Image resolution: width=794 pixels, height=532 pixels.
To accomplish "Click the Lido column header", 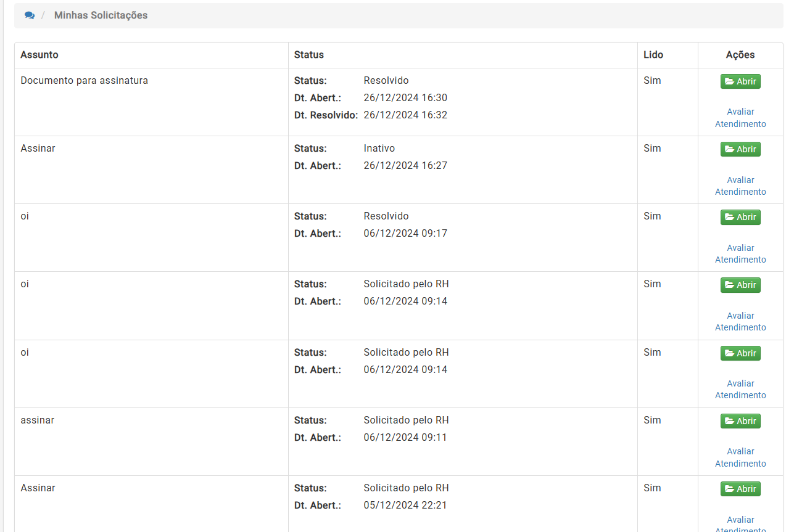I will pos(653,55).
